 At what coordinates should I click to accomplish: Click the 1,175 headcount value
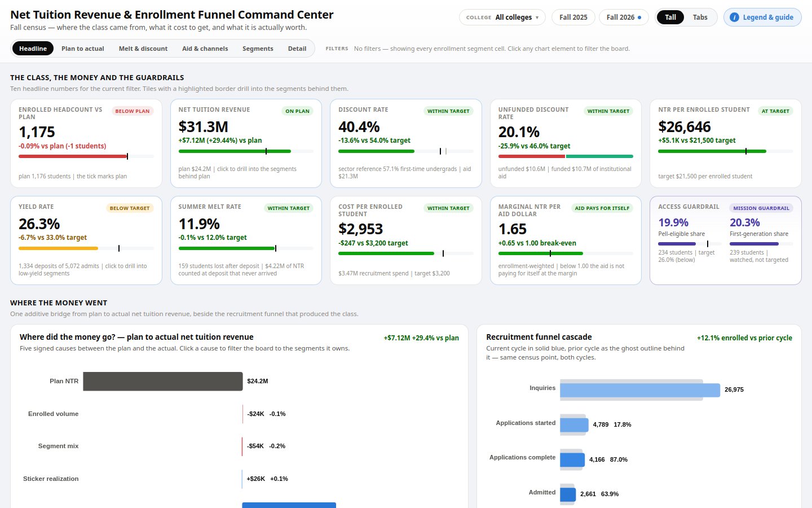(x=37, y=132)
